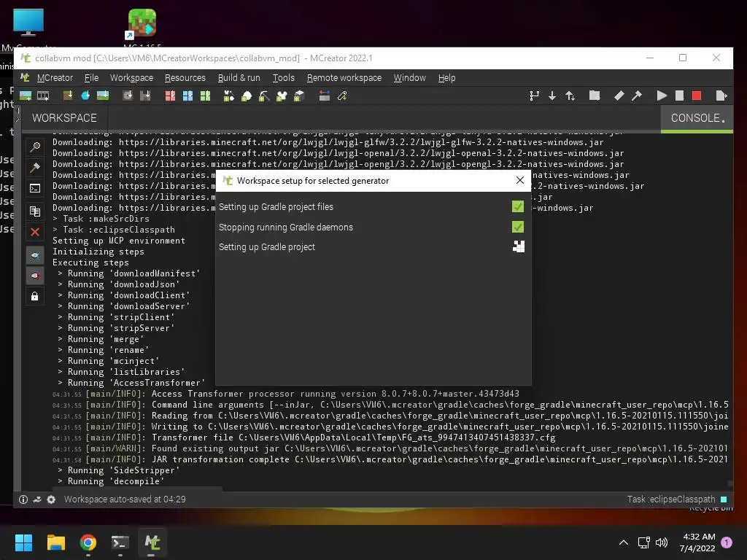Click the block wood pack maker icon
Screen dimensions: 747x560
pyautogui.click(x=299, y=96)
